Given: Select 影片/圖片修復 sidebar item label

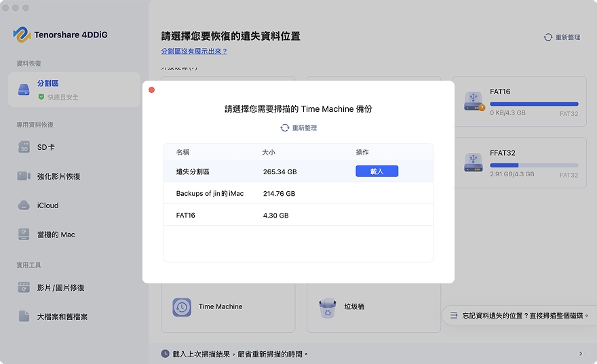Looking at the screenshot, I should [x=60, y=287].
